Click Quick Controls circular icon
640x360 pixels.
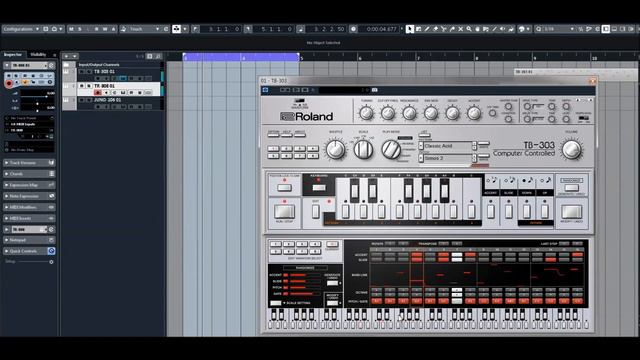point(51,251)
